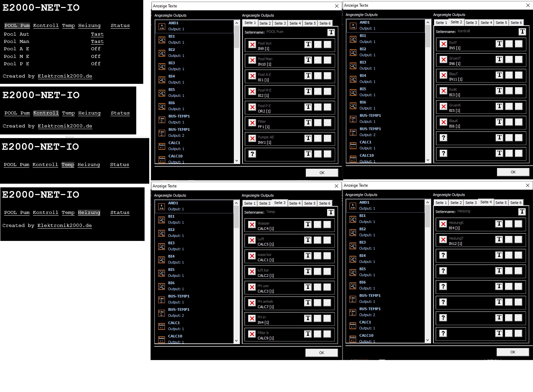The width and height of the screenshot is (533, 392).
Task: Open Seite 5 tab in the Heizung dialog
Action: tap(501, 203)
